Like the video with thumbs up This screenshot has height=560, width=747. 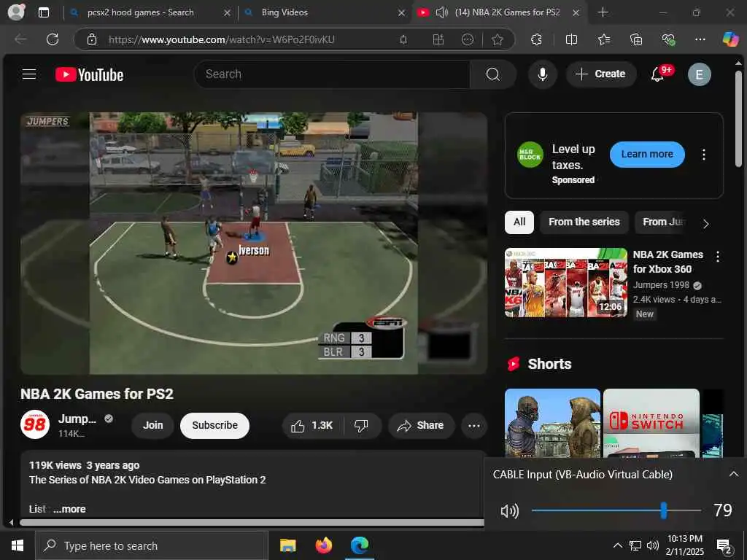click(312, 426)
